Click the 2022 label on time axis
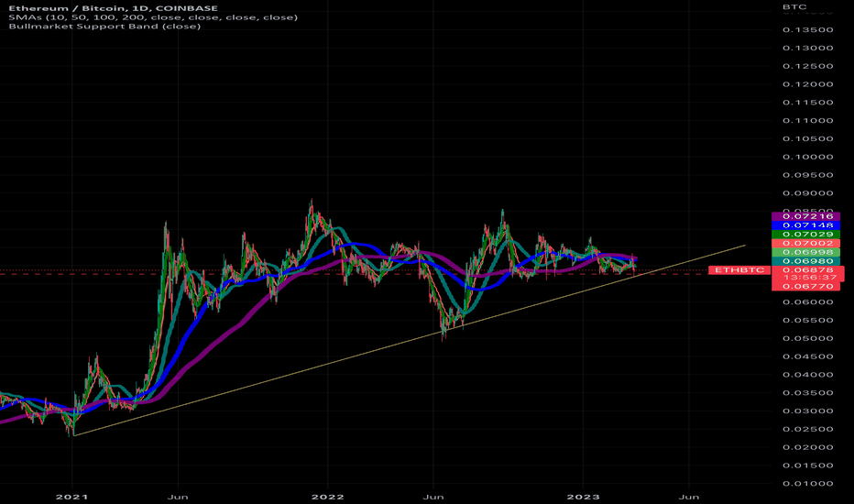 pyautogui.click(x=328, y=497)
